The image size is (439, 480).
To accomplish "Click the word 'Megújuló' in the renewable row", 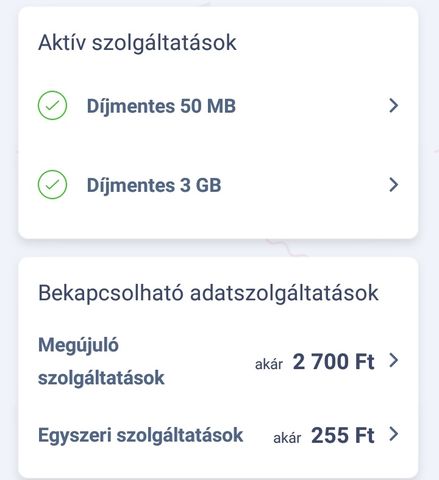I will coord(78,345).
